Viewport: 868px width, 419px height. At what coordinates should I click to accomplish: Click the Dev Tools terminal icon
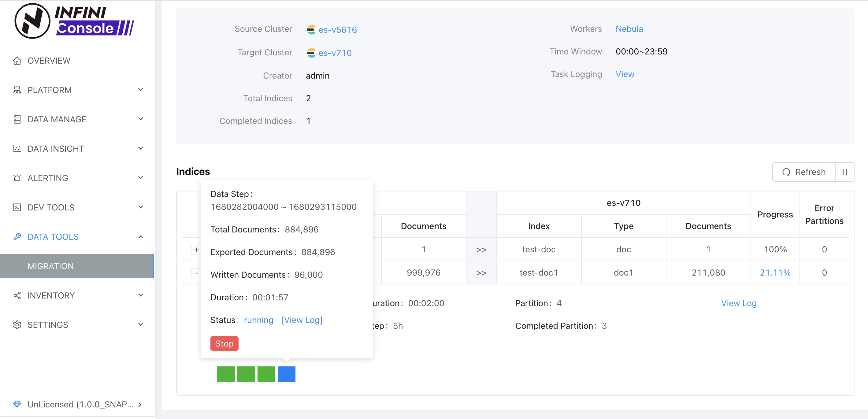[x=17, y=207]
